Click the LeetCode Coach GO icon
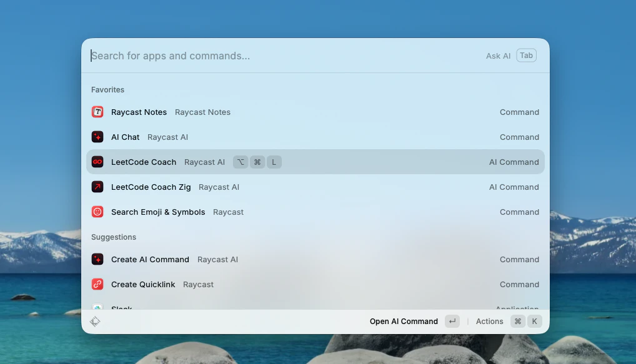Screen dimensions: 636x364 pyautogui.click(x=97, y=162)
